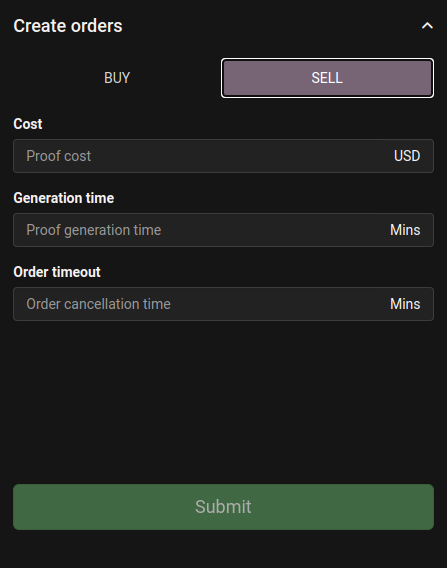Switch to the BUY tab
Viewport: 447px width, 568px height.
click(x=117, y=78)
